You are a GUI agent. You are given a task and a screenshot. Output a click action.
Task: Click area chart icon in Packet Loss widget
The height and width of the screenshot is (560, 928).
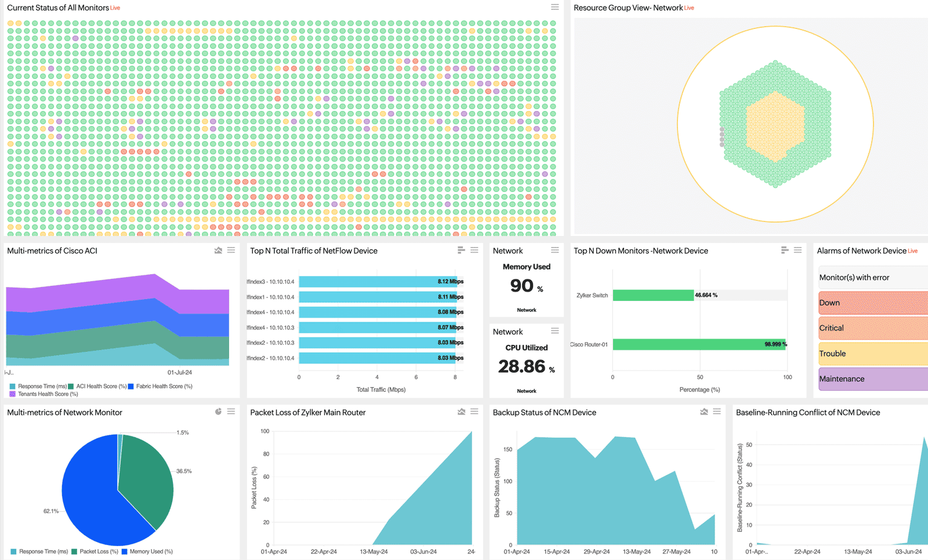point(461,412)
